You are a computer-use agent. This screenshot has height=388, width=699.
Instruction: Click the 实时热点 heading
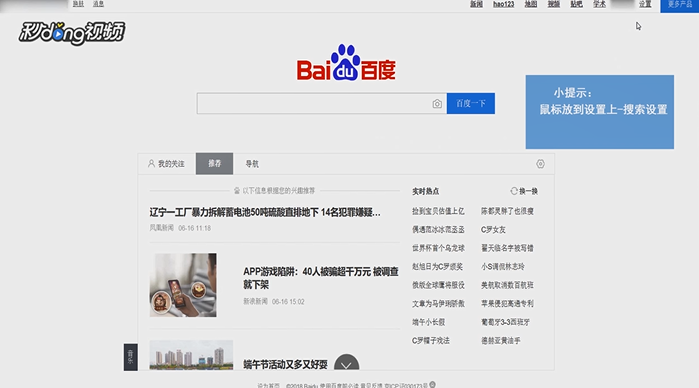pyautogui.click(x=425, y=191)
